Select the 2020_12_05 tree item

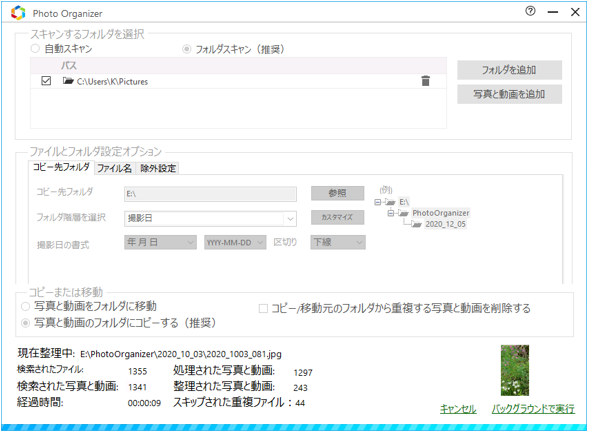click(445, 224)
